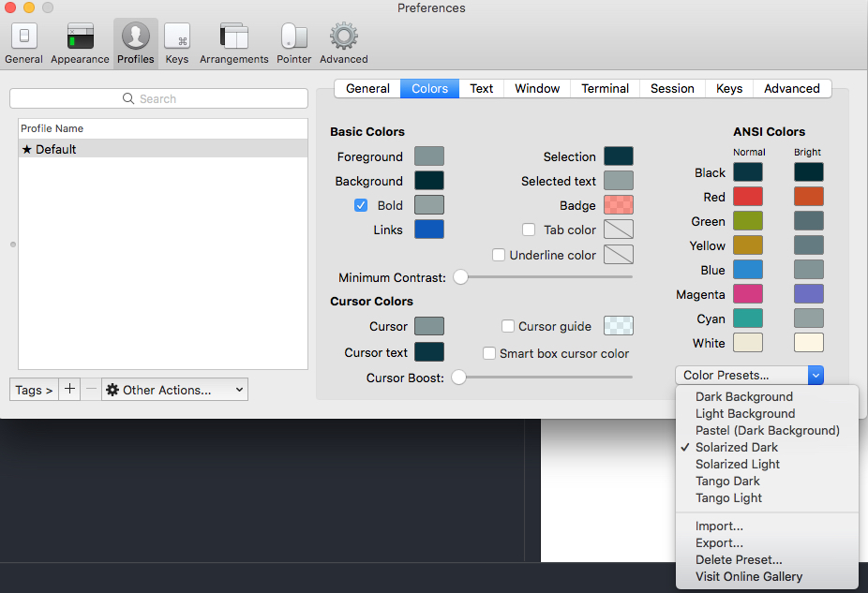Viewport: 868px width, 593px height.
Task: Select the Solarized Light preset
Action: coord(737,464)
